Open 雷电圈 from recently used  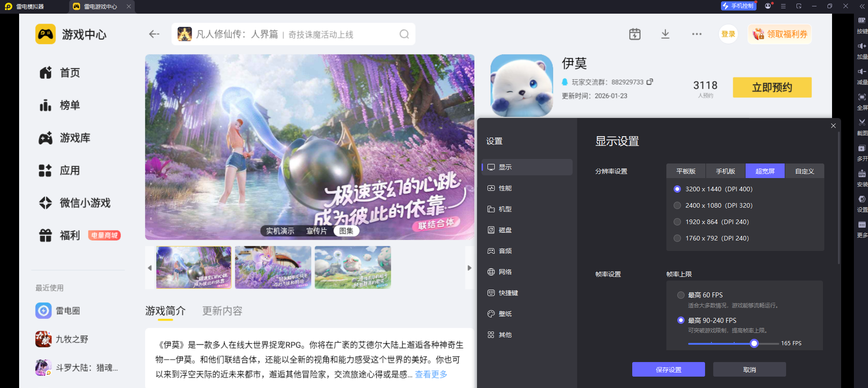(x=57, y=311)
